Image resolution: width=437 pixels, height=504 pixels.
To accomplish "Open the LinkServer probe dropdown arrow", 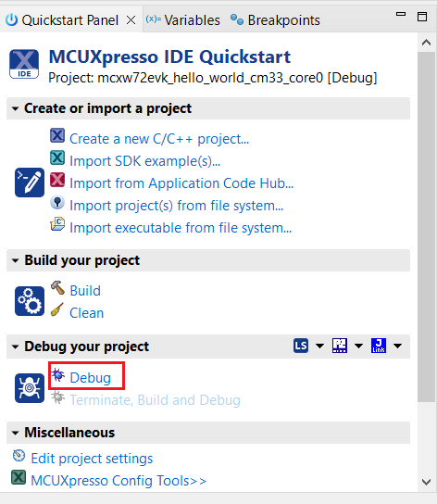I will (319, 346).
